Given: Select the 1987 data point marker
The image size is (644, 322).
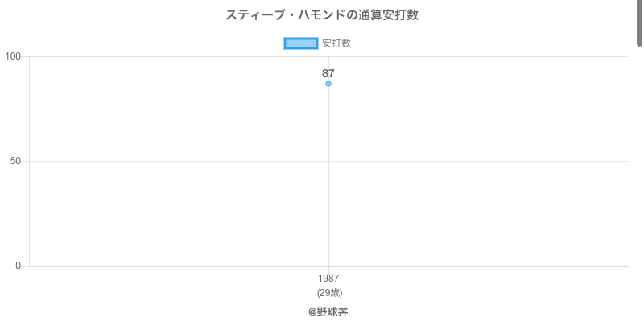Looking at the screenshot, I should click(x=328, y=84).
